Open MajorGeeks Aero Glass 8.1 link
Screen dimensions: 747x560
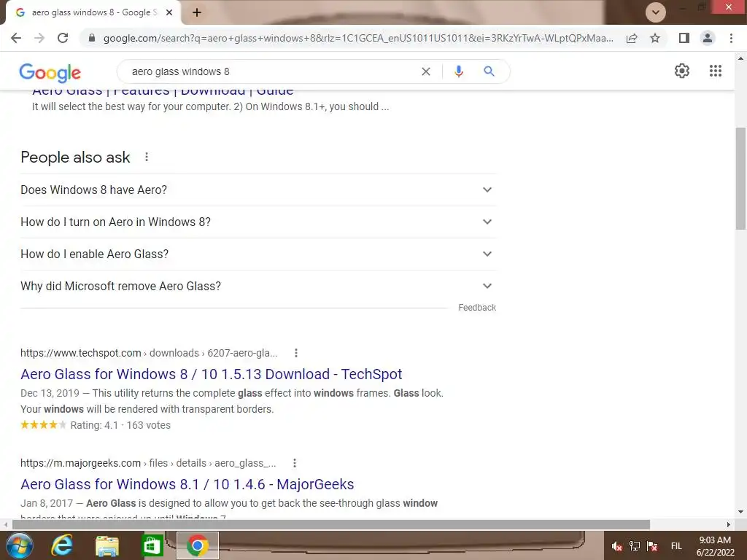tap(187, 484)
